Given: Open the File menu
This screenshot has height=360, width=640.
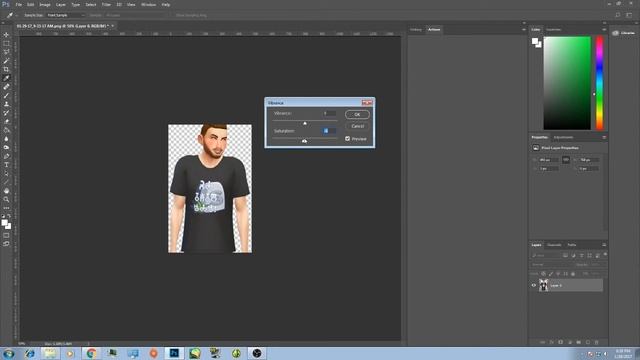Looking at the screenshot, I should click(19, 4).
